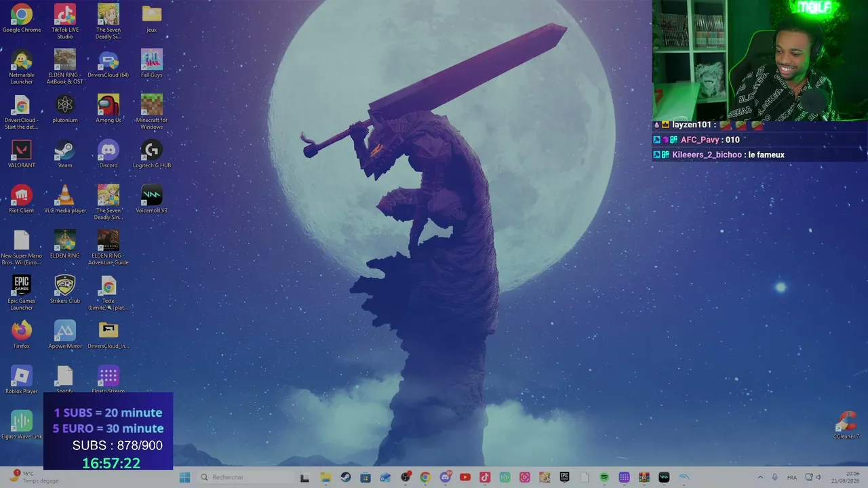Open the Steam desktop shortcut
The width and height of the screenshot is (868, 488).
65,155
